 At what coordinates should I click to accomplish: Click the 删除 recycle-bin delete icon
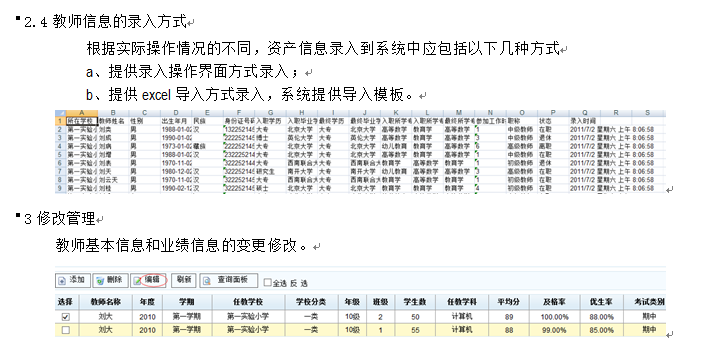pos(100,281)
